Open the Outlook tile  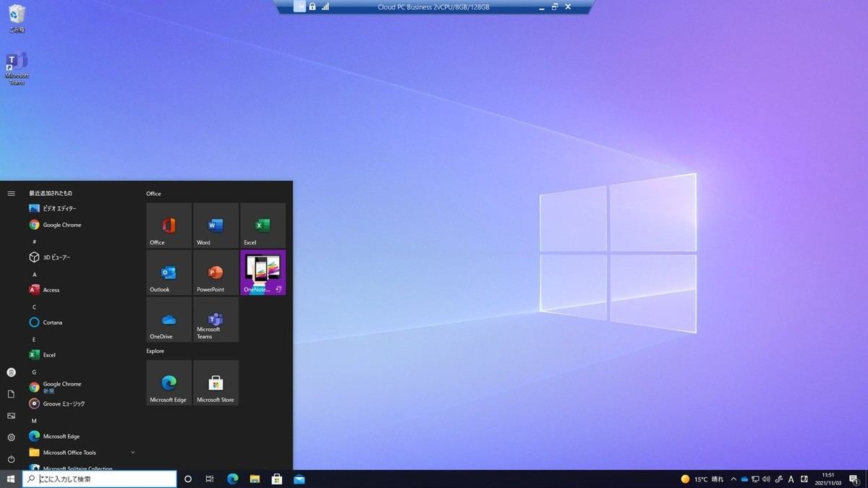point(169,273)
